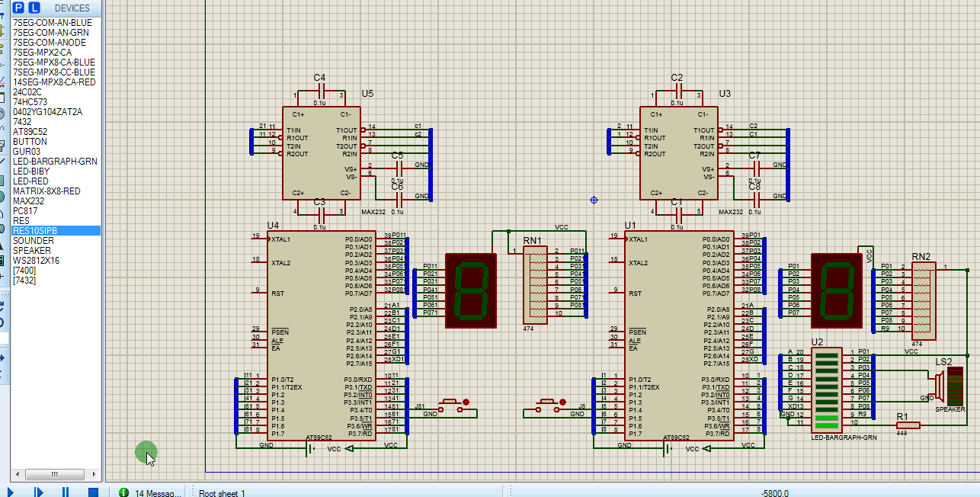Viewport: 980px width, 497px height.
Task: Step the simulation by one frame
Action: (x=38, y=492)
